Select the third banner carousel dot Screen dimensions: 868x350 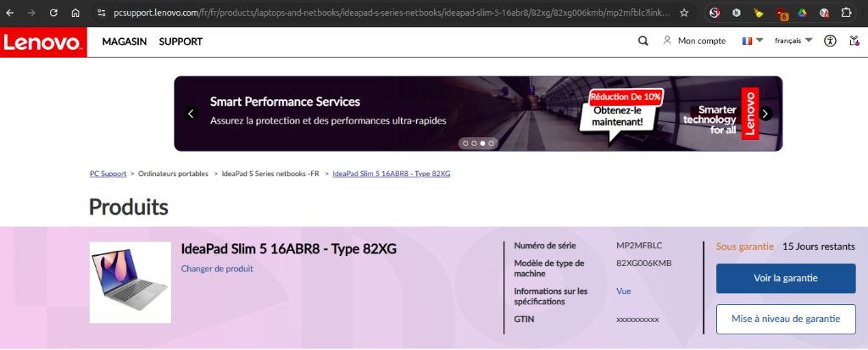482,143
